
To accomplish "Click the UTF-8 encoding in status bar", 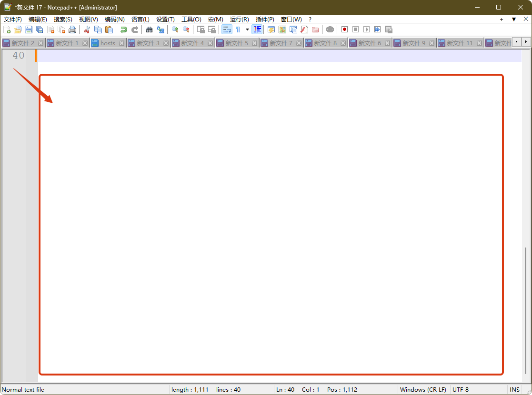I will pyautogui.click(x=460, y=389).
